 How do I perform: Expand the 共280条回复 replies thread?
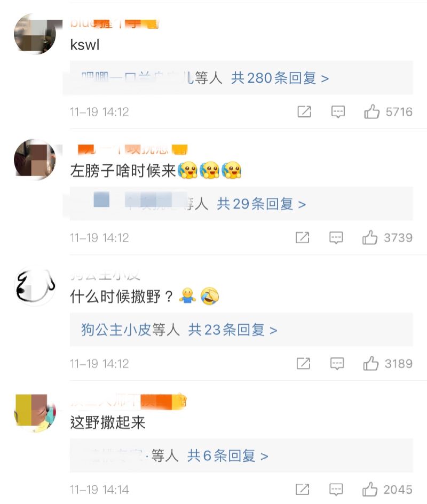[280, 78]
